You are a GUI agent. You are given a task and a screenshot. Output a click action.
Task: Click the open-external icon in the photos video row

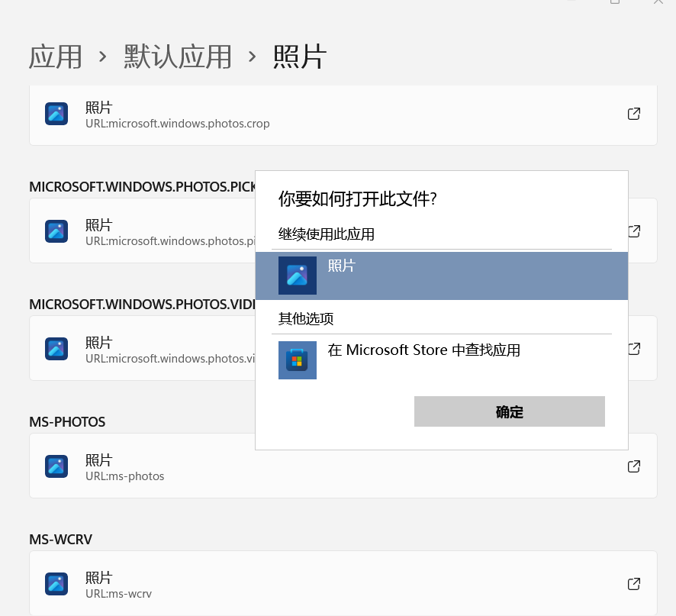tap(633, 349)
